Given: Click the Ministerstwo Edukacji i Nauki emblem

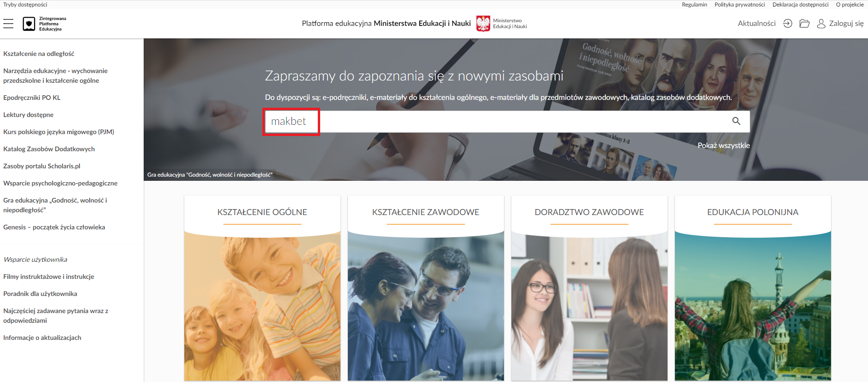Looking at the screenshot, I should (x=483, y=24).
